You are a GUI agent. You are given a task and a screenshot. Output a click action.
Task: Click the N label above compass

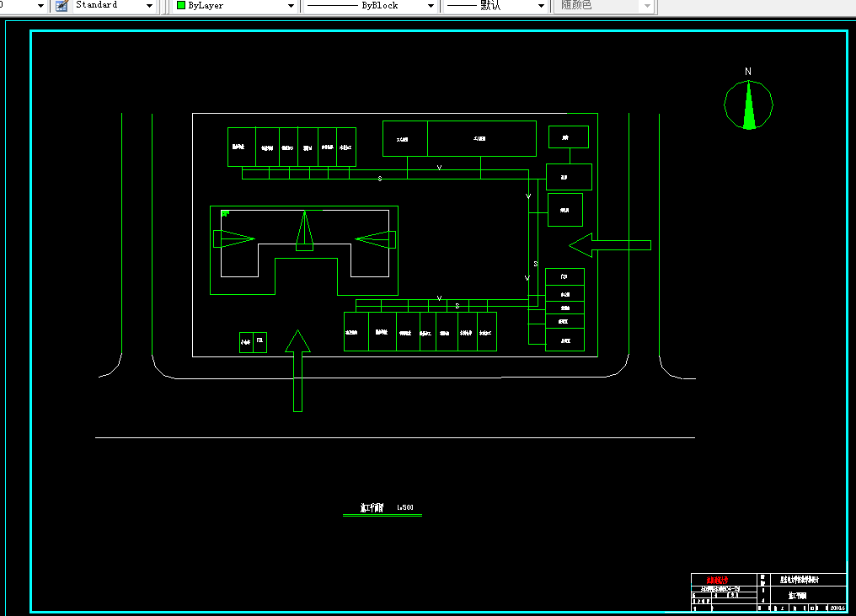coord(748,72)
